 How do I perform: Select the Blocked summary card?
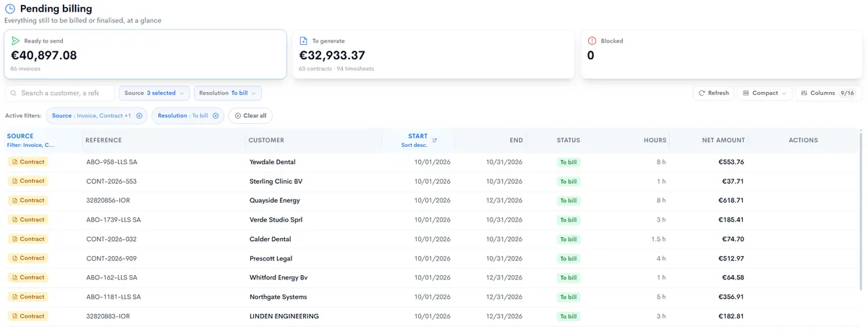point(722,54)
